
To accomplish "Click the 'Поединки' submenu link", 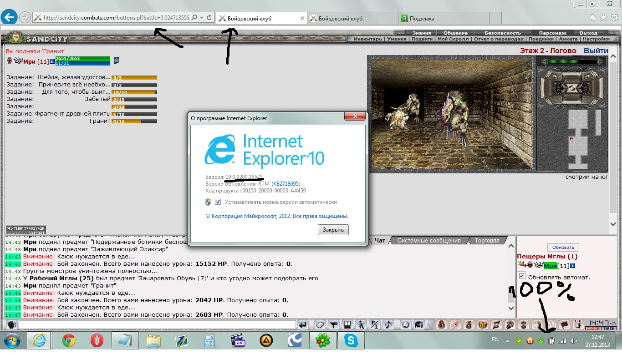I will tap(541, 39).
